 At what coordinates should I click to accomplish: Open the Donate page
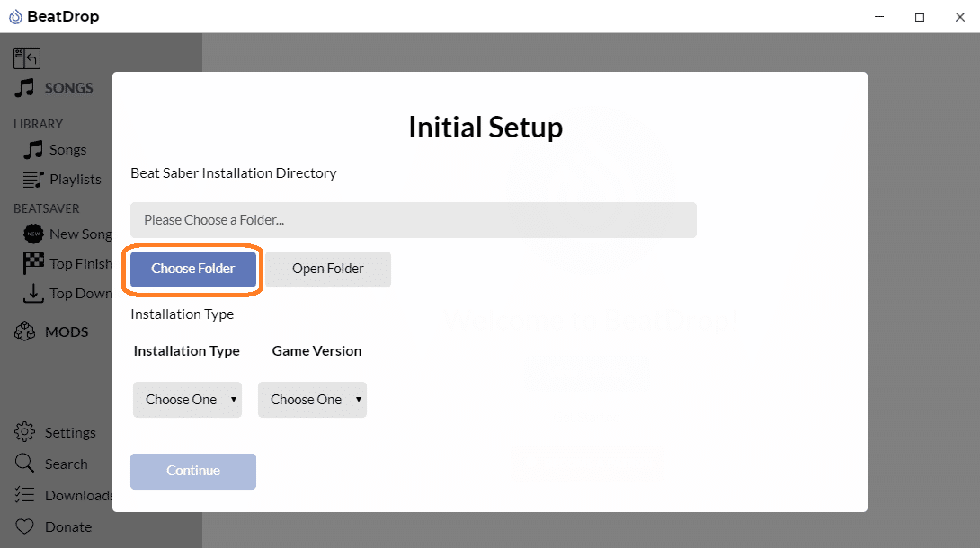pyautogui.click(x=68, y=526)
